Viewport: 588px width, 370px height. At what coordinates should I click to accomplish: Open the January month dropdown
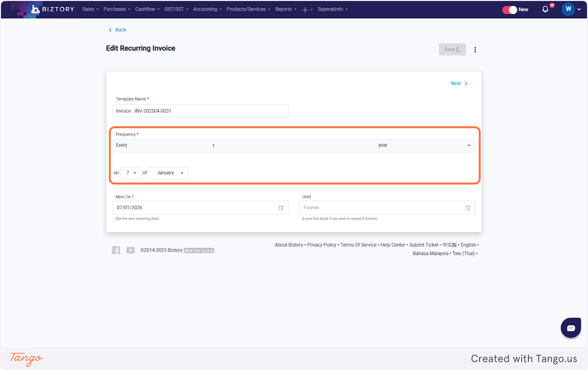click(x=168, y=173)
